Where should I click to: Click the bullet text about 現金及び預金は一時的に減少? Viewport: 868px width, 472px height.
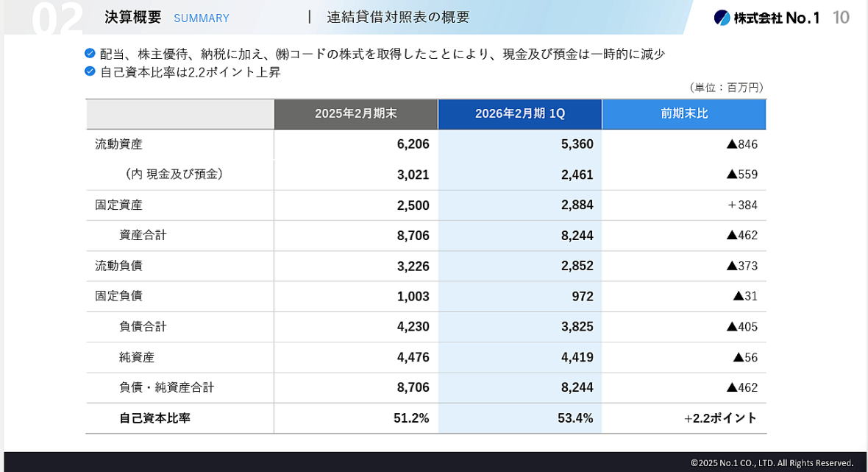(383, 54)
